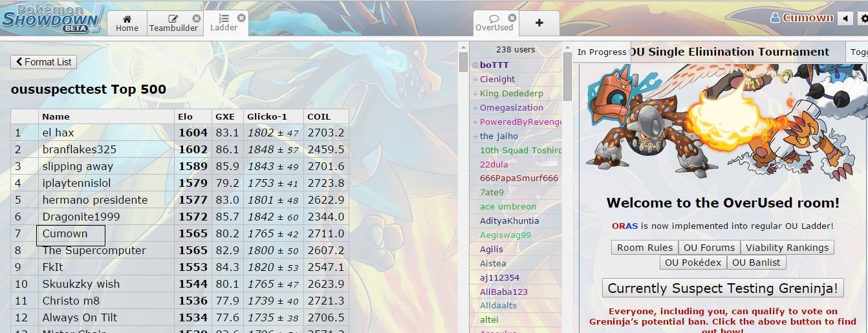Open user altei in user list

(x=489, y=320)
